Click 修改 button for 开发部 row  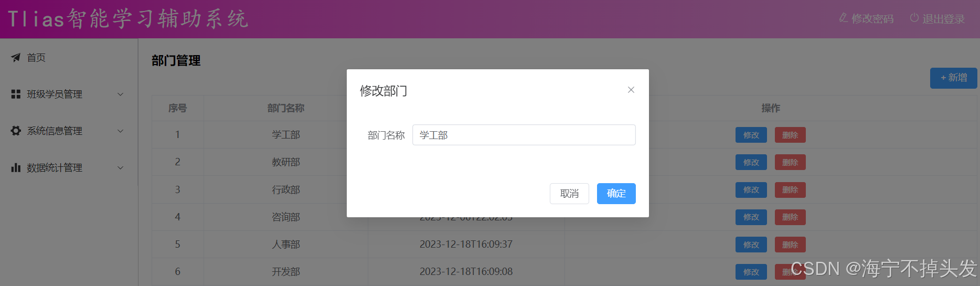751,272
